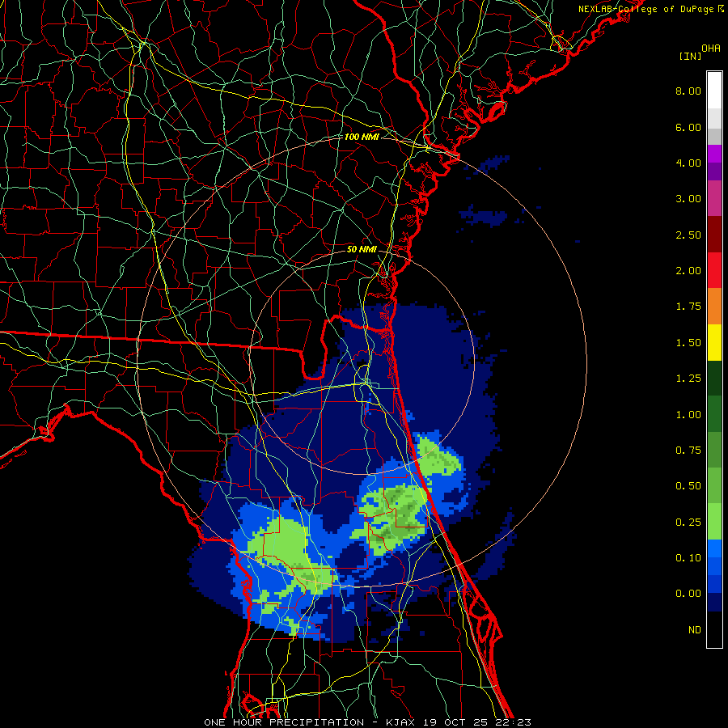The width and height of the screenshot is (728, 728).
Task: Click the 0.25 legend value
Action: (688, 523)
